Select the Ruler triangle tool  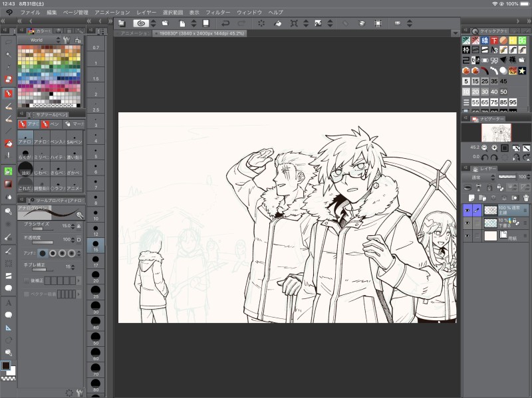click(x=9, y=328)
